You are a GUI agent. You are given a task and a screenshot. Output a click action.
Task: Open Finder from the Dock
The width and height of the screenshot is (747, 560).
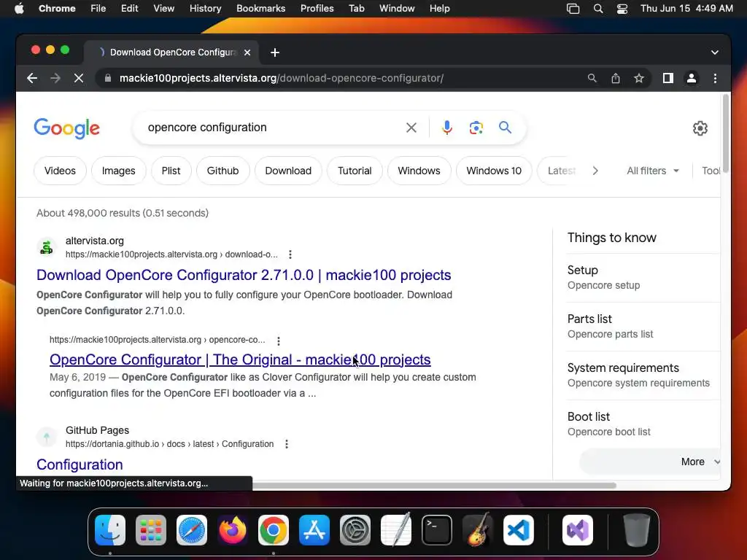110,530
